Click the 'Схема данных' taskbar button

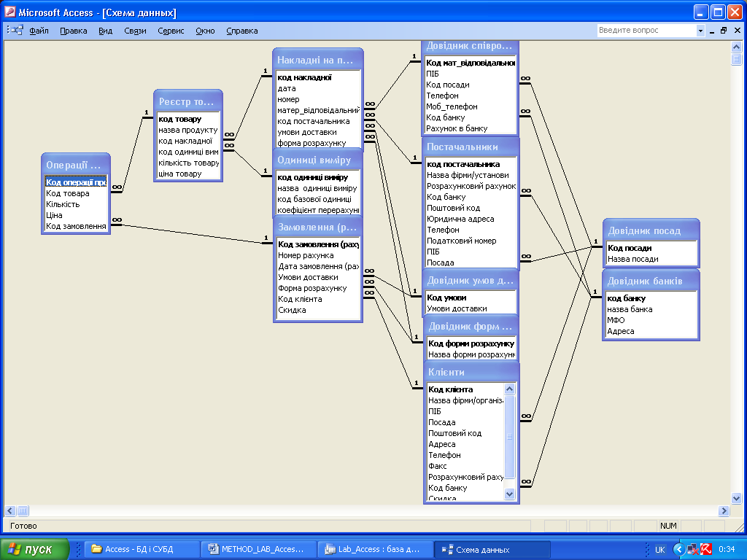point(492,550)
